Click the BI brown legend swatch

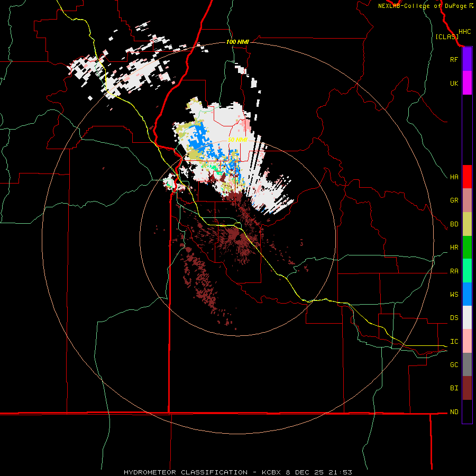[467, 388]
